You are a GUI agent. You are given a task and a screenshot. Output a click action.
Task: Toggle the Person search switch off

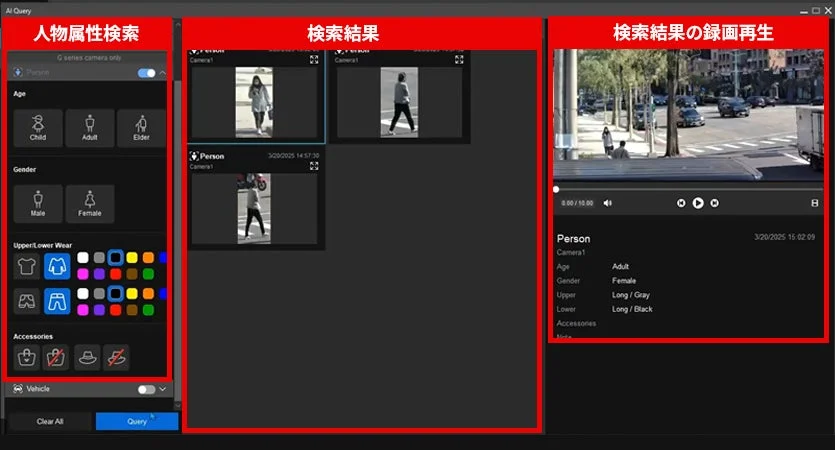tap(146, 73)
